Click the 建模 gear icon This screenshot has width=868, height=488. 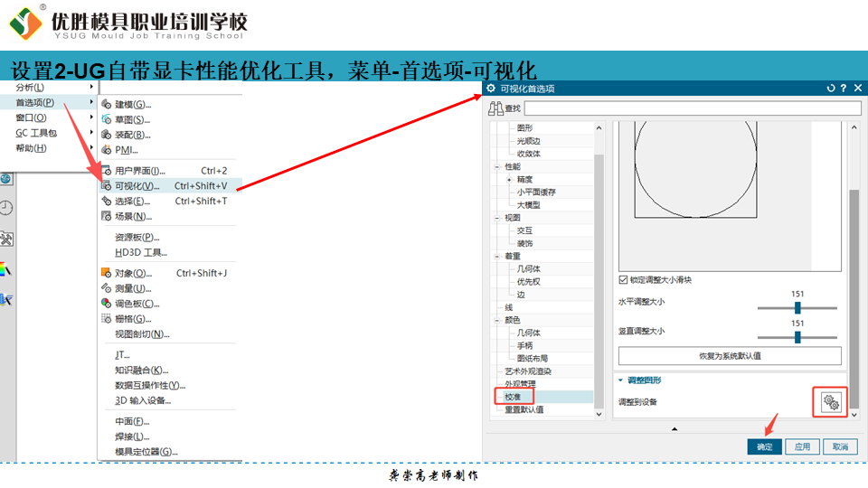coord(107,105)
